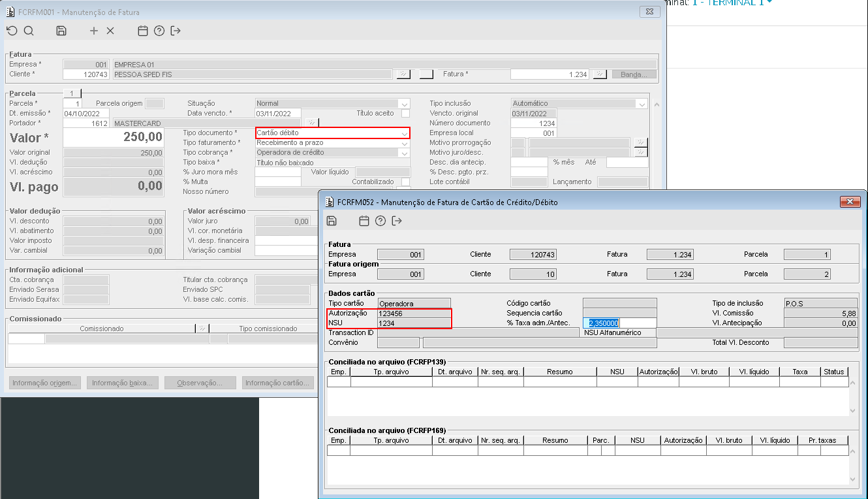Viewport: 868px width, 499px height.
Task: Click the Até date input field
Action: 627,162
